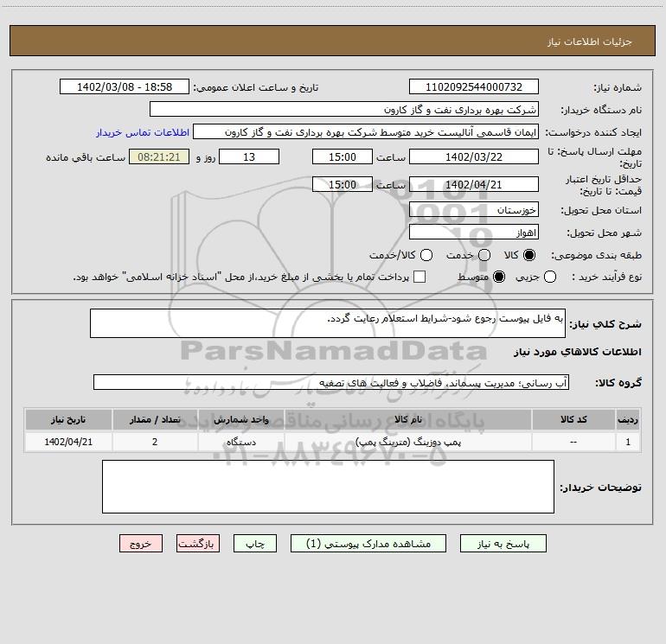Click the نام کالا column header
The width and height of the screenshot is (666, 644).
(x=407, y=419)
